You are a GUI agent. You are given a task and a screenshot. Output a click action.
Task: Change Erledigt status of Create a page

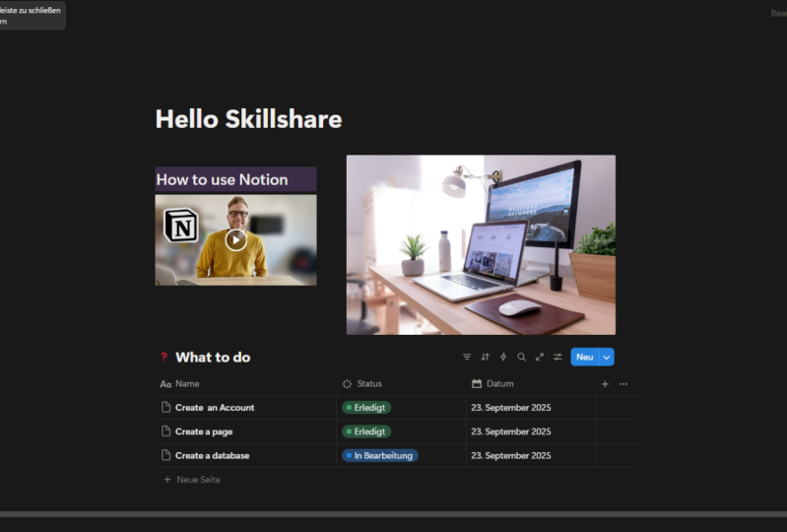click(x=366, y=432)
